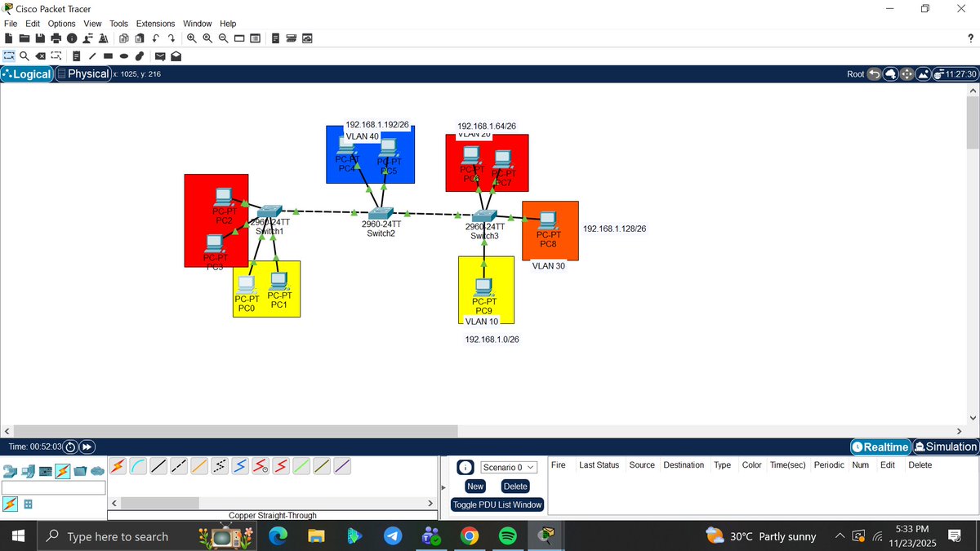The height and width of the screenshot is (551, 980).
Task: Open the Tools menu
Action: coord(118,23)
